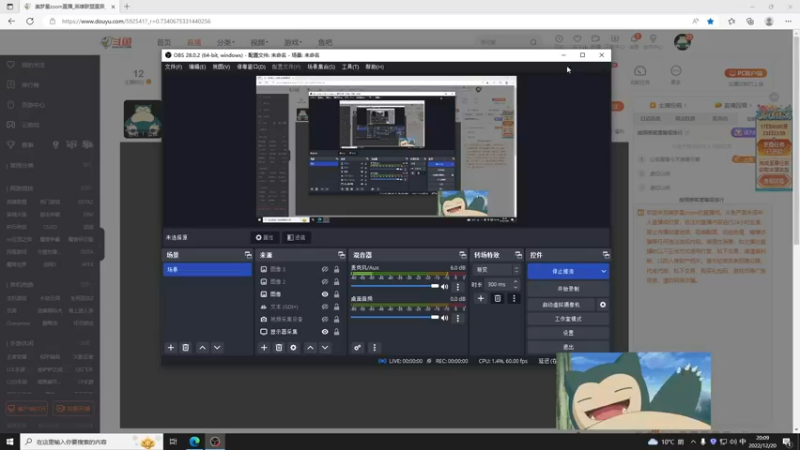
Task: Open Task View on Windows taskbar
Action: coord(173,441)
